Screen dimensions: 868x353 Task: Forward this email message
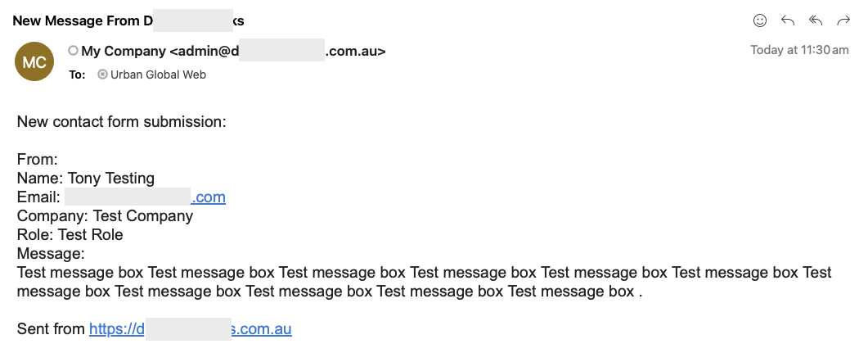click(843, 20)
